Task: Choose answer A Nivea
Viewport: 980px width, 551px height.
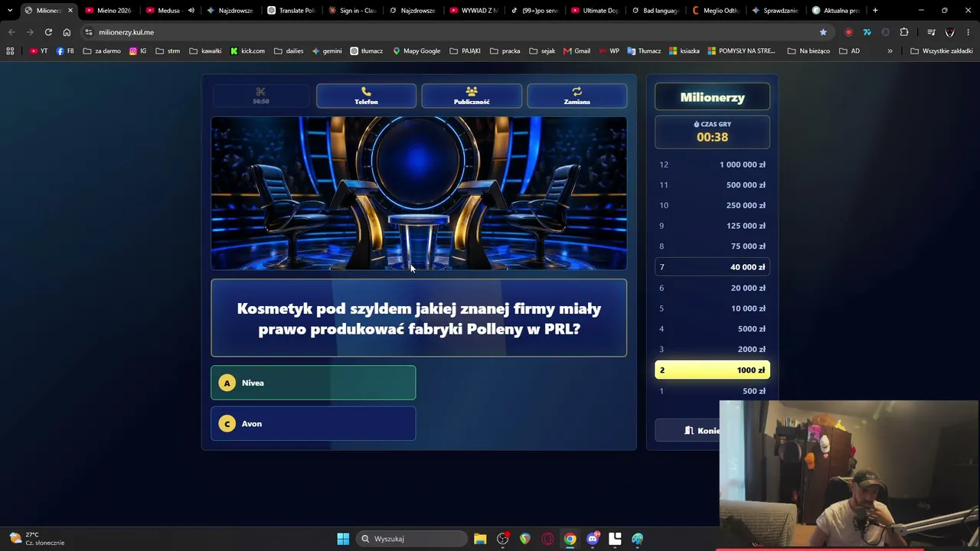Action: (x=313, y=383)
